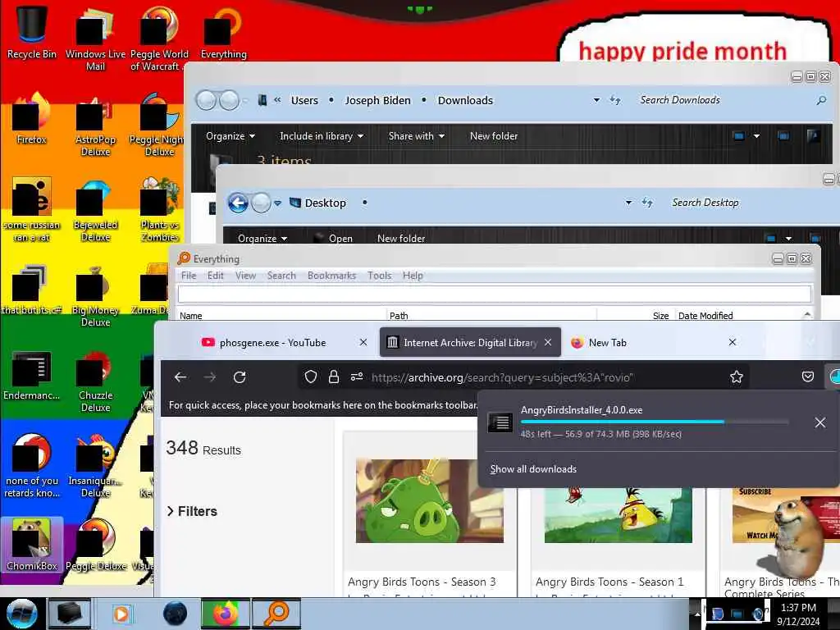840x630 pixels.
Task: Bookmark this page with star icon
Action: click(x=737, y=377)
